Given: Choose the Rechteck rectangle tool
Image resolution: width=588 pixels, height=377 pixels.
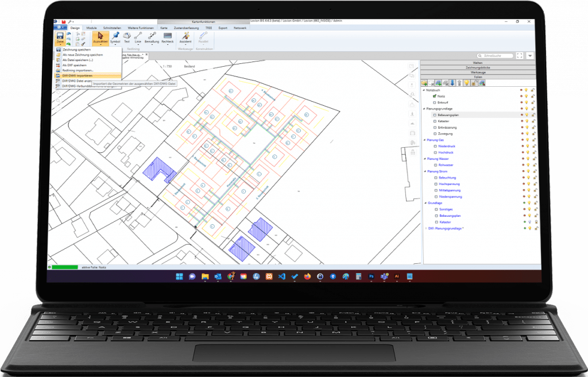Looking at the screenshot, I should point(168,37).
